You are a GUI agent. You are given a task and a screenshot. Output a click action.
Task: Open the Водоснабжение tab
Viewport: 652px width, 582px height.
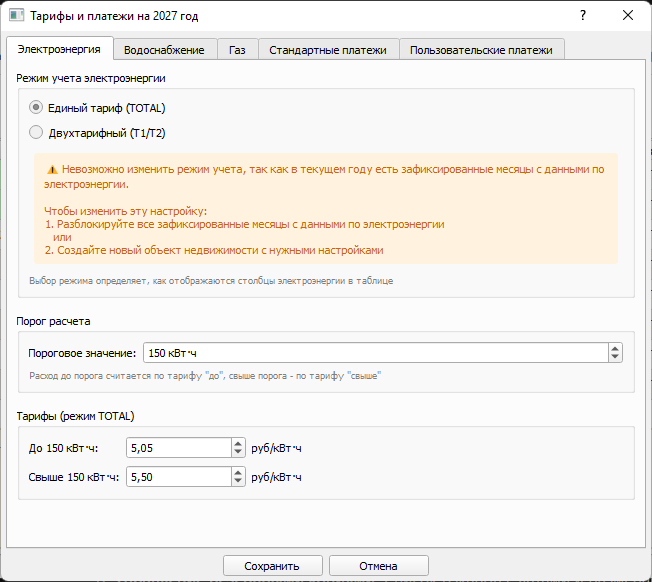(x=165, y=50)
